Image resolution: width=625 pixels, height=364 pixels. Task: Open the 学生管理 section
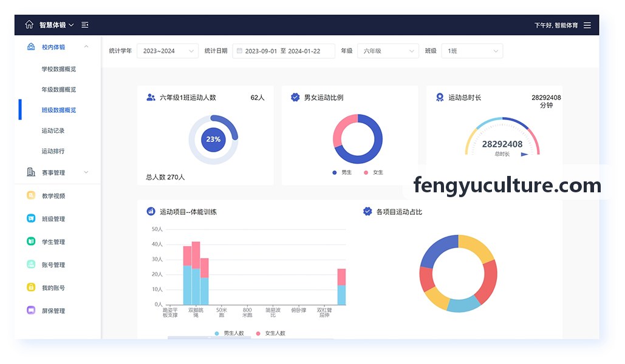click(x=53, y=241)
